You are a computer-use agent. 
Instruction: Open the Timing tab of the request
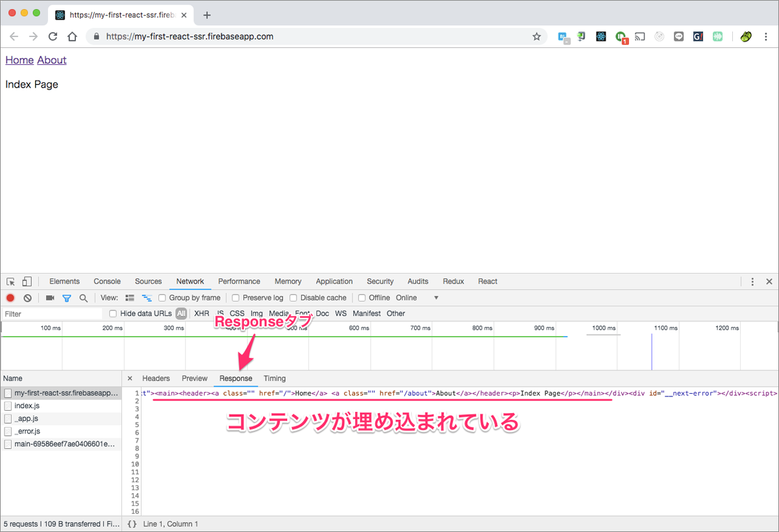[x=275, y=378]
